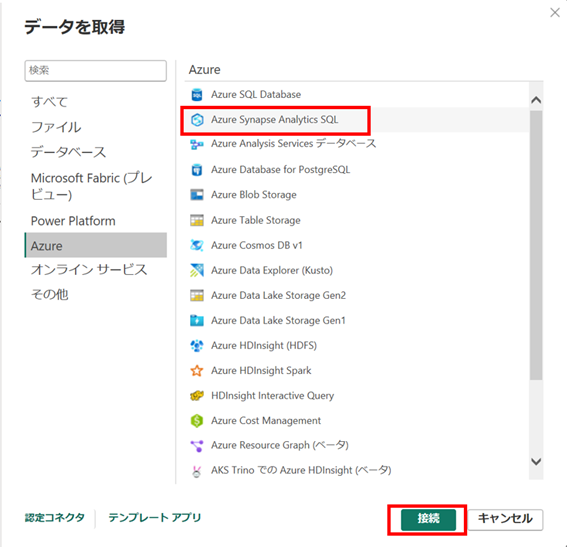The image size is (567, 547).
Task: Select Azure Cosmos DB v1 label
Action: click(257, 245)
